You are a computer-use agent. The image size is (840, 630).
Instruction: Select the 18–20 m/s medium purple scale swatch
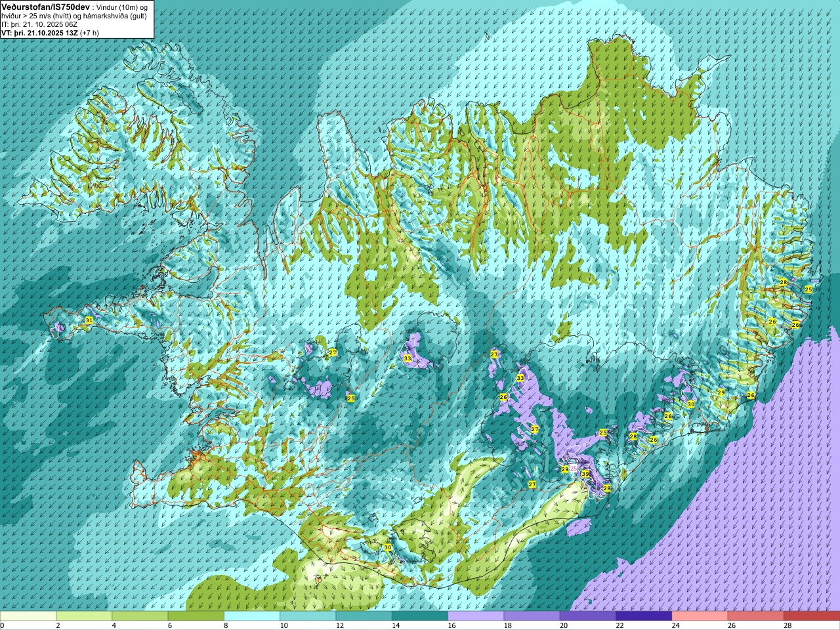pyautogui.click(x=532, y=616)
